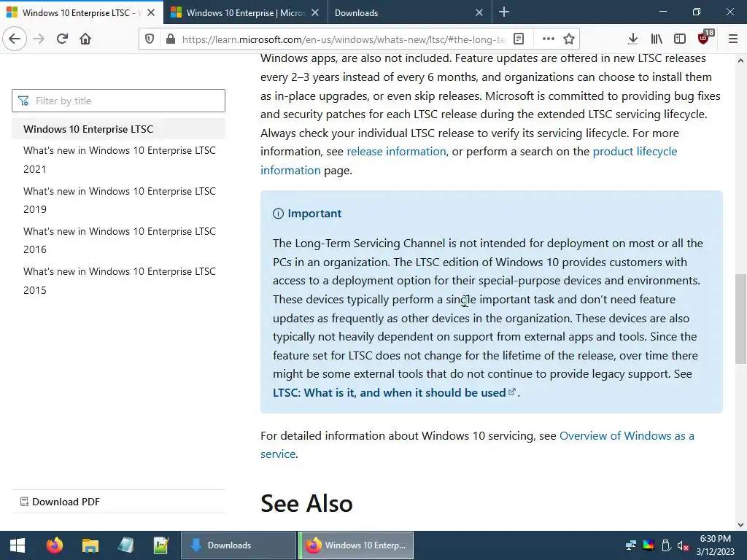The image size is (747, 560).
Task: Open the Firefox hamburger menu
Action: [733, 39]
